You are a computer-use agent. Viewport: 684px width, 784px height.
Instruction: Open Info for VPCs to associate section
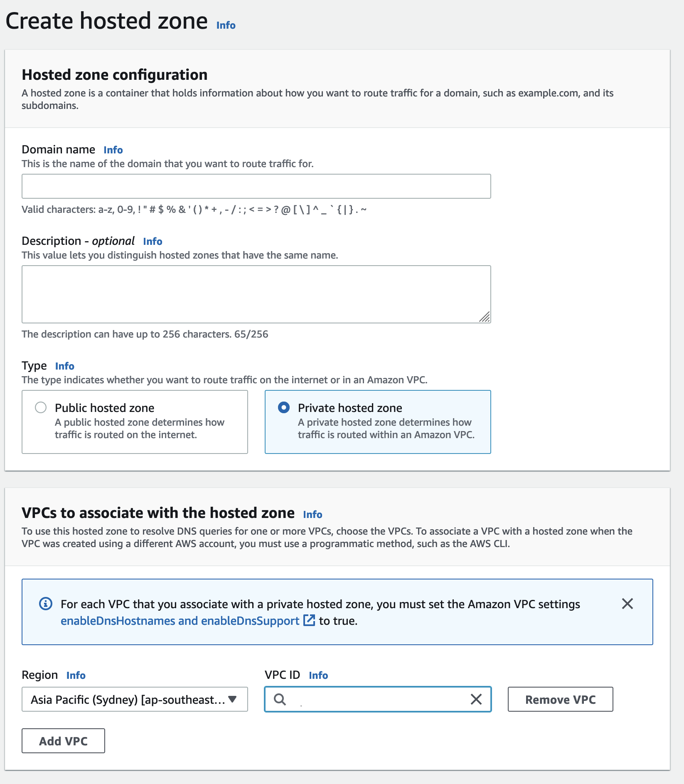[x=312, y=514]
